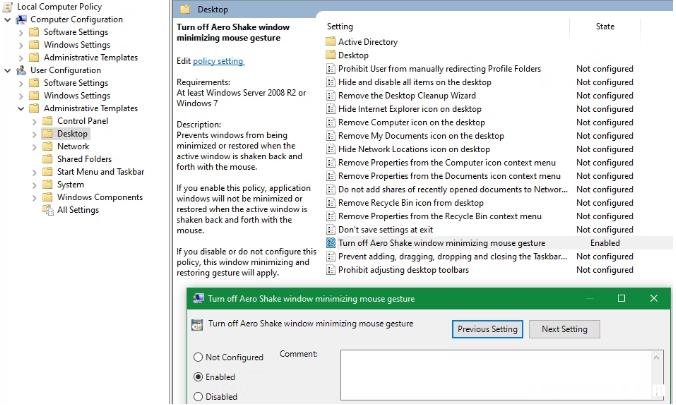Screen dimensions: 676x405
Task: Click policy icon for Prohibit User from redirecting Profile Folders
Action: coord(331,69)
